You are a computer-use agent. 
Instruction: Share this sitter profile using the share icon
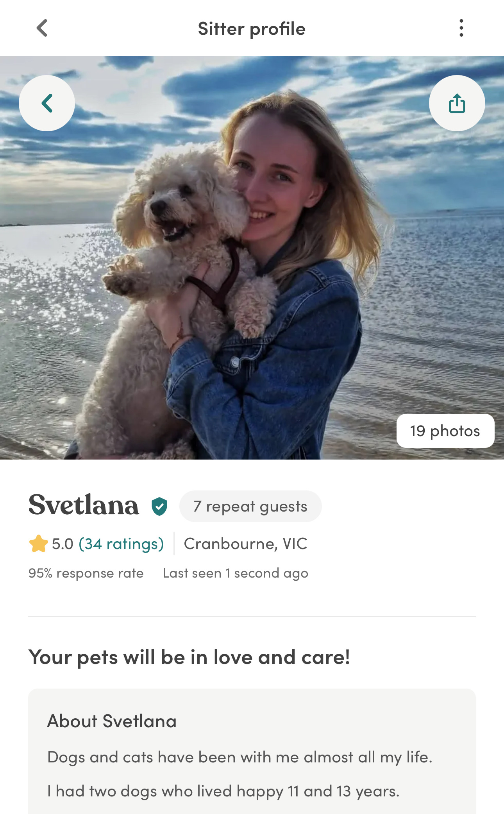pyautogui.click(x=457, y=103)
